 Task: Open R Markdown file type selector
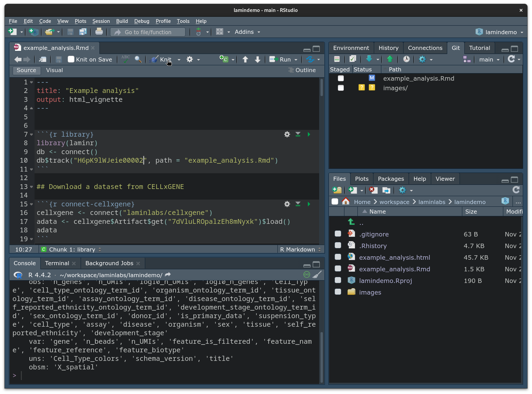point(300,249)
